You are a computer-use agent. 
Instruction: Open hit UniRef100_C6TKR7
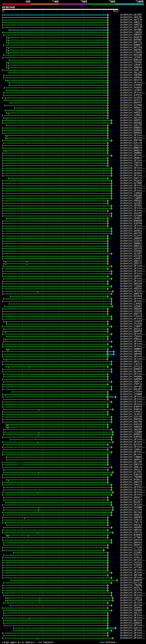(x=131, y=58)
